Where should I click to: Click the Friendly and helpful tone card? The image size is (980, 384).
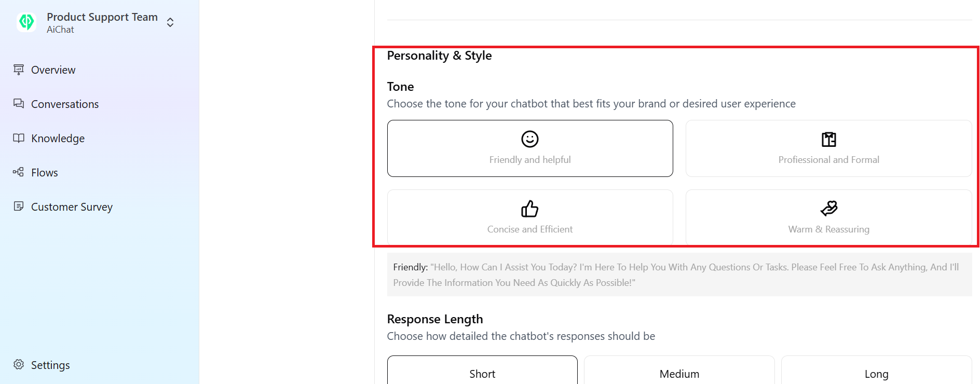(529, 148)
